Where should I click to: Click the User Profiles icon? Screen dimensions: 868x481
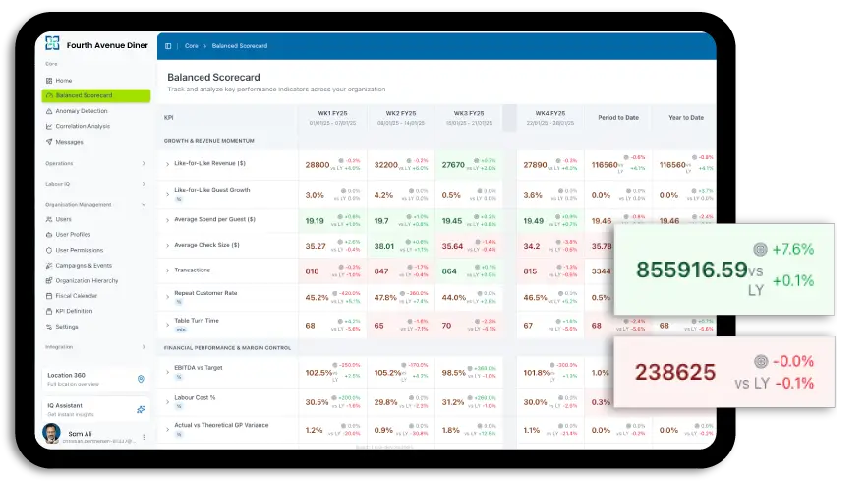coord(49,235)
